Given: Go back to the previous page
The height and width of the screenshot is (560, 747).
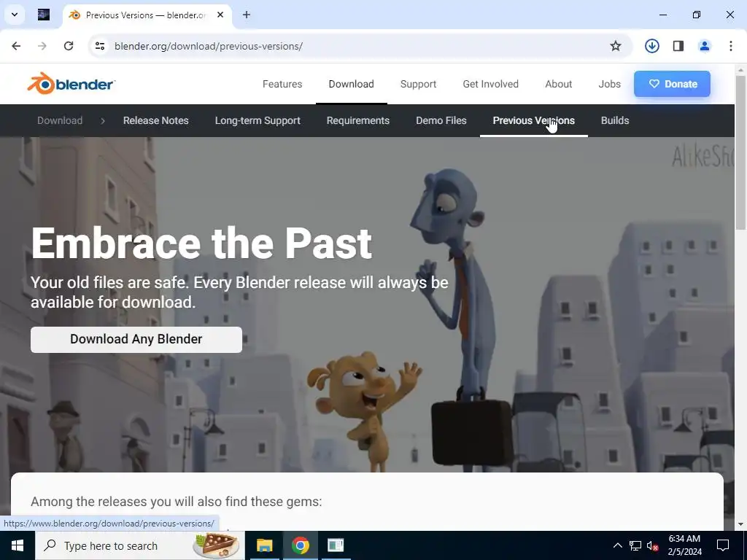Looking at the screenshot, I should [x=16, y=46].
